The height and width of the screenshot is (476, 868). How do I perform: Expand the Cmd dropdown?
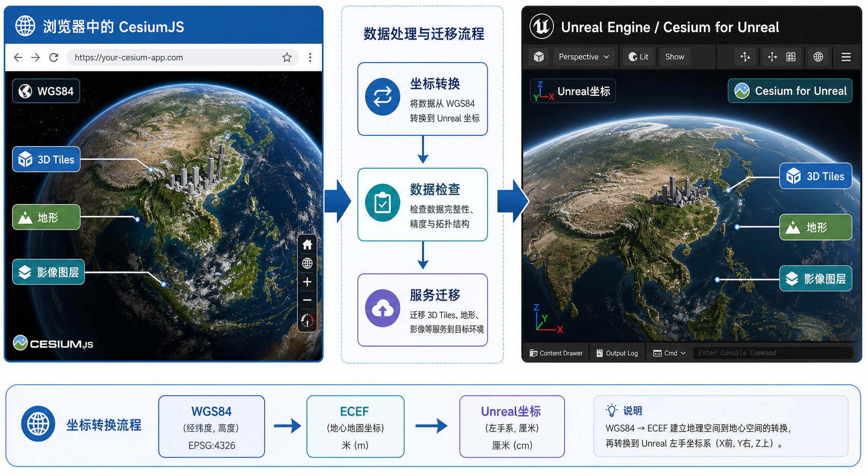click(669, 353)
